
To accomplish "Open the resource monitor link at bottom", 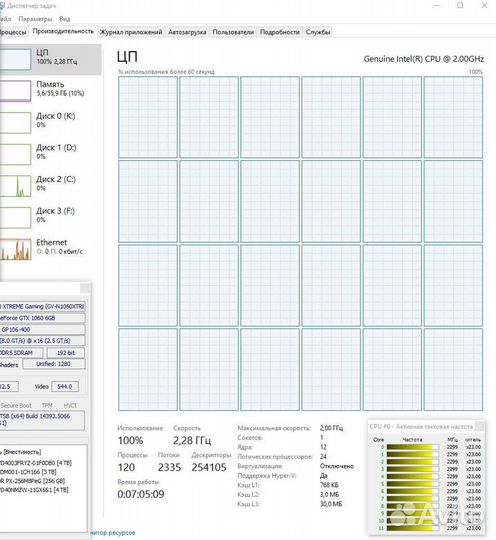I will (113, 533).
